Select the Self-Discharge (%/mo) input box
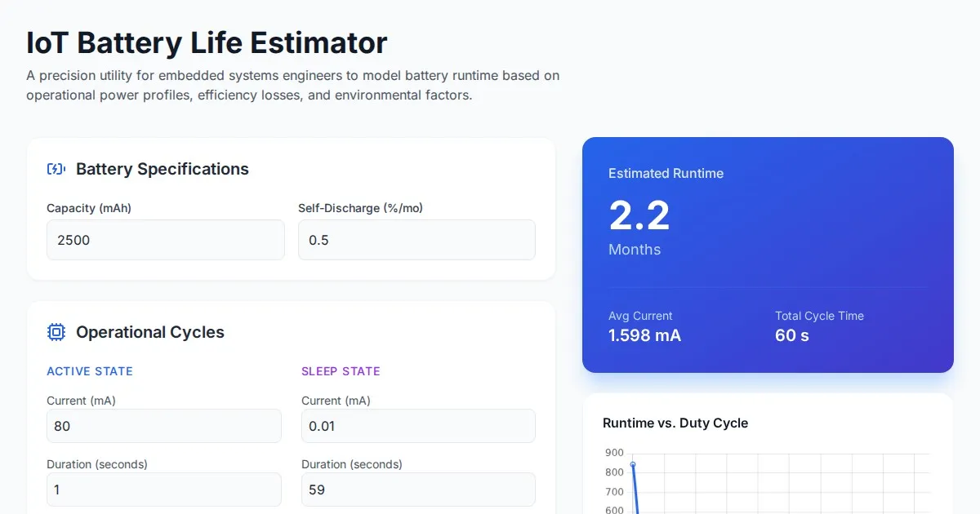 [x=416, y=240]
